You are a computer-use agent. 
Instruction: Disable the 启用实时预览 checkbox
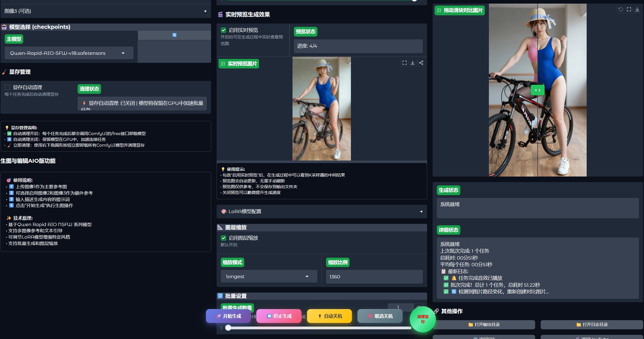(224, 30)
